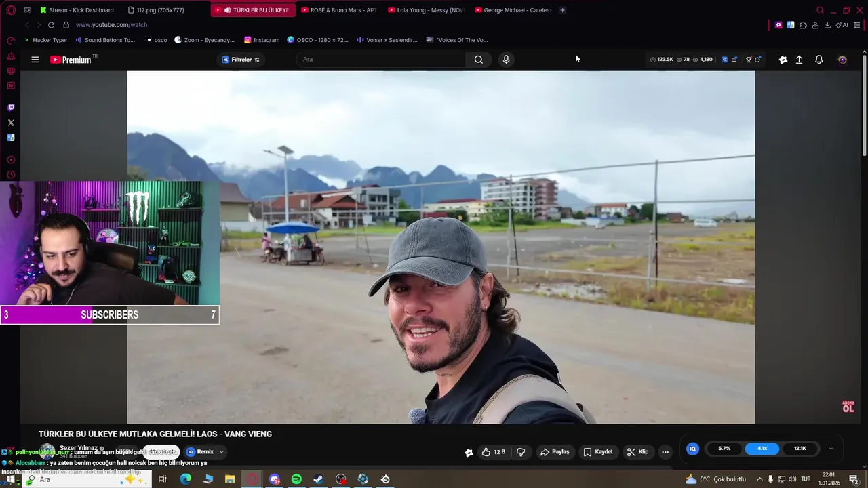Open Steam from the taskbar
Image resolution: width=868 pixels, height=488 pixels.
pyautogui.click(x=318, y=479)
